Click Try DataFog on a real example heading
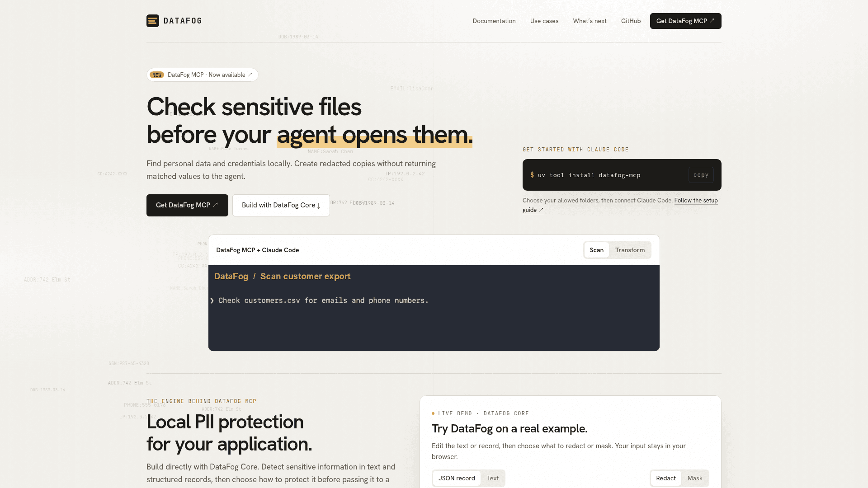 click(x=509, y=429)
